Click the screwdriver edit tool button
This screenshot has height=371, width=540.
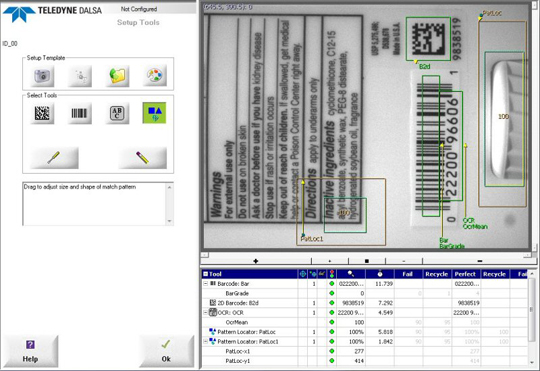click(54, 158)
